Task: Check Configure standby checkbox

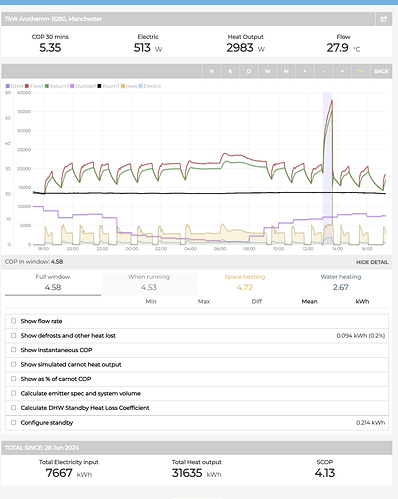Action: [13, 422]
